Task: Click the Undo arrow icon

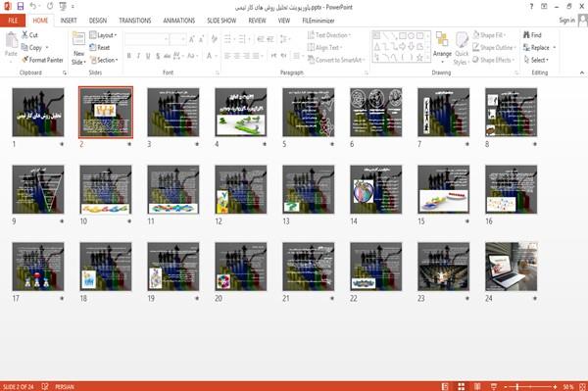Action: click(x=32, y=7)
